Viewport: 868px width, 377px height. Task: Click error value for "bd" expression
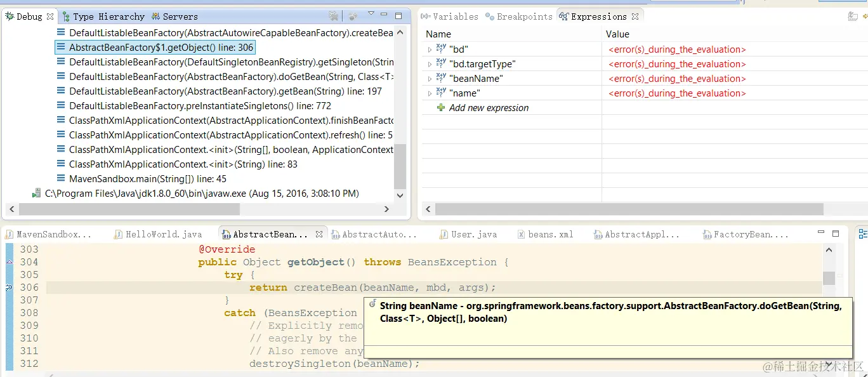pyautogui.click(x=677, y=50)
